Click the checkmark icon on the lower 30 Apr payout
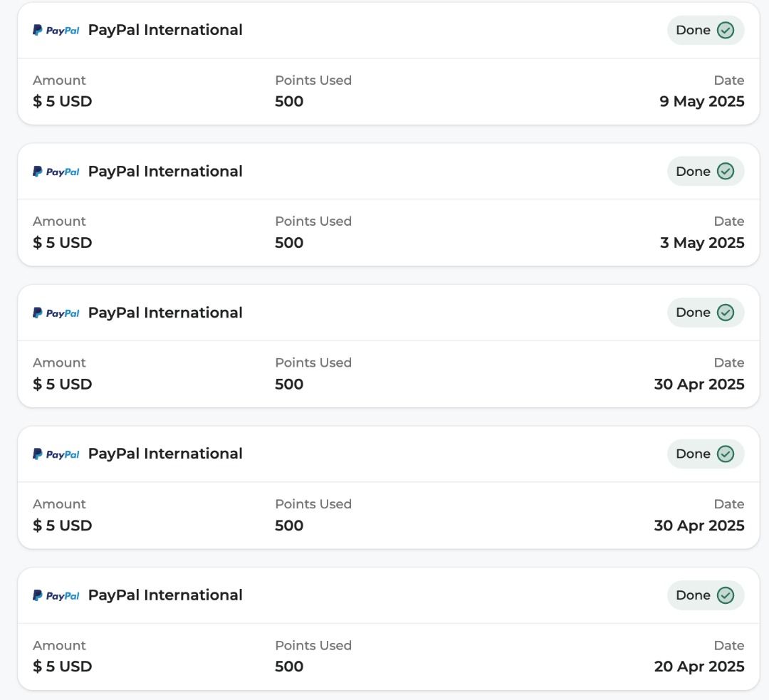Screen dimensions: 769x700 point(726,454)
